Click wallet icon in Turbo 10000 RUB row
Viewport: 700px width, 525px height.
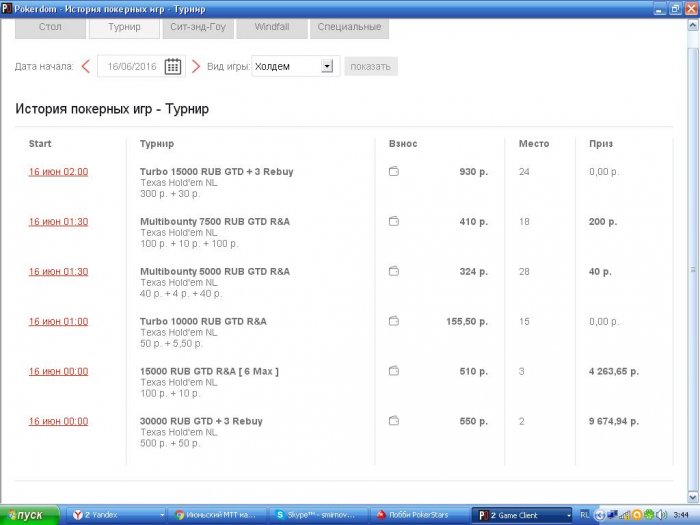[x=394, y=321]
